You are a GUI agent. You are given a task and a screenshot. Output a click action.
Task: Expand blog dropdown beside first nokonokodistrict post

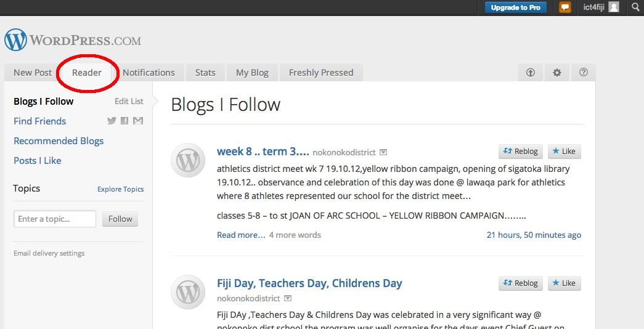383,152
